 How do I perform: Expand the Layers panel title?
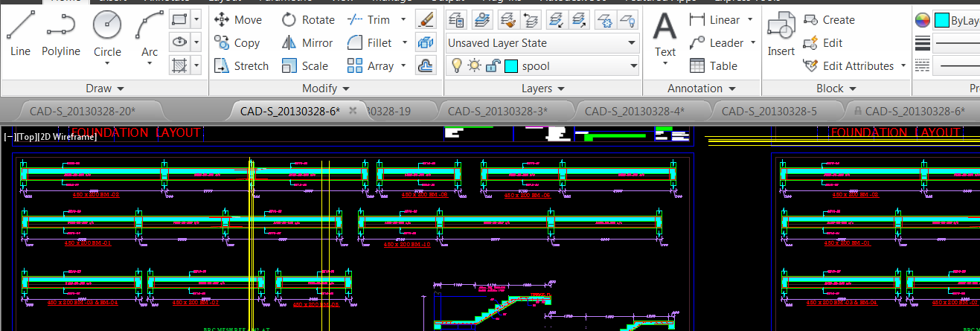[x=543, y=88]
